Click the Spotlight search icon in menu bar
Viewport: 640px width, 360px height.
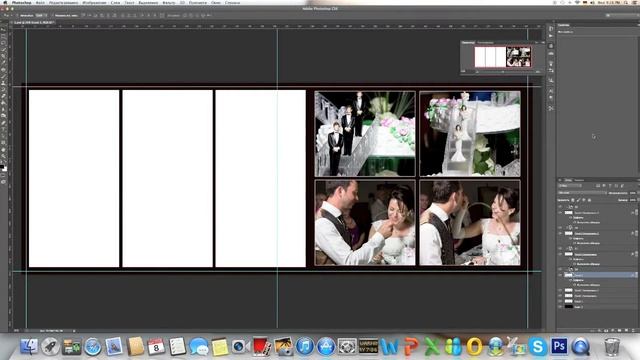[626, 2]
